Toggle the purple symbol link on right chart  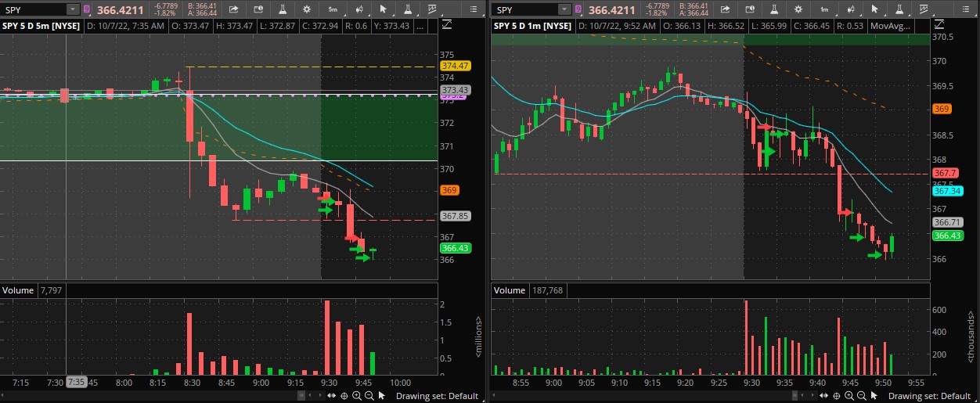(578, 9)
